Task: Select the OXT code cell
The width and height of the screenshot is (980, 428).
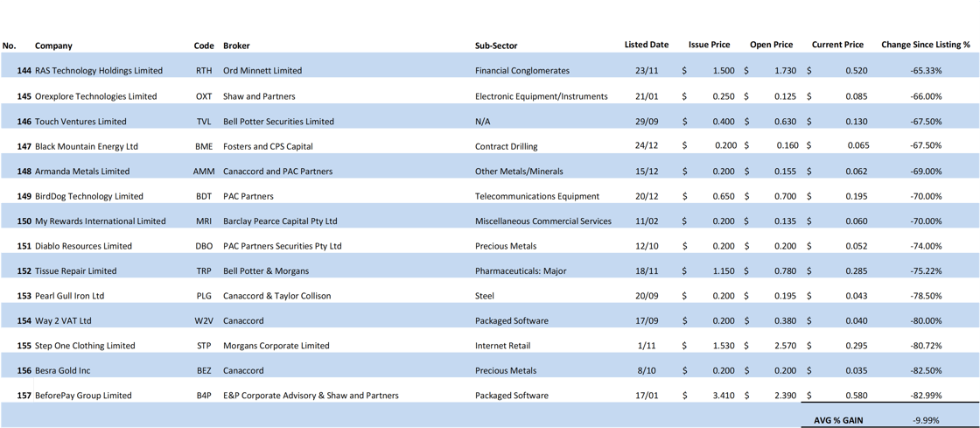Action: tap(204, 96)
